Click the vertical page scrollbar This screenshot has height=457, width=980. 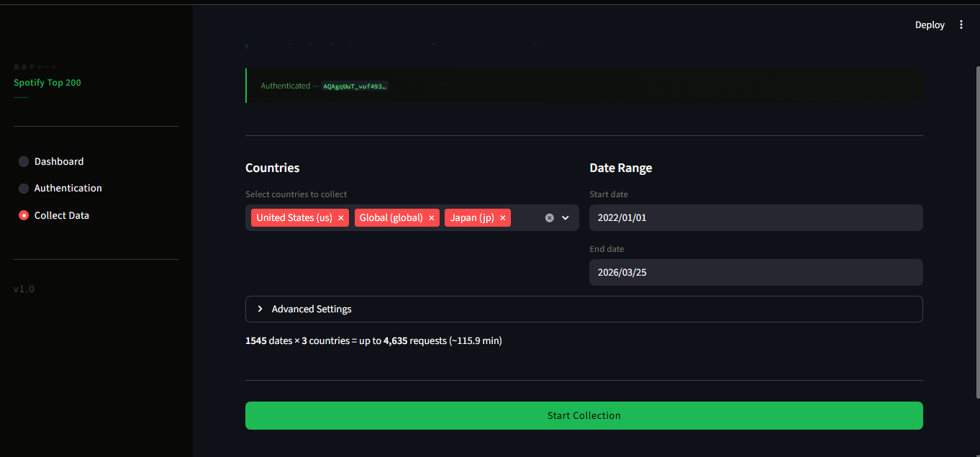coord(977,230)
